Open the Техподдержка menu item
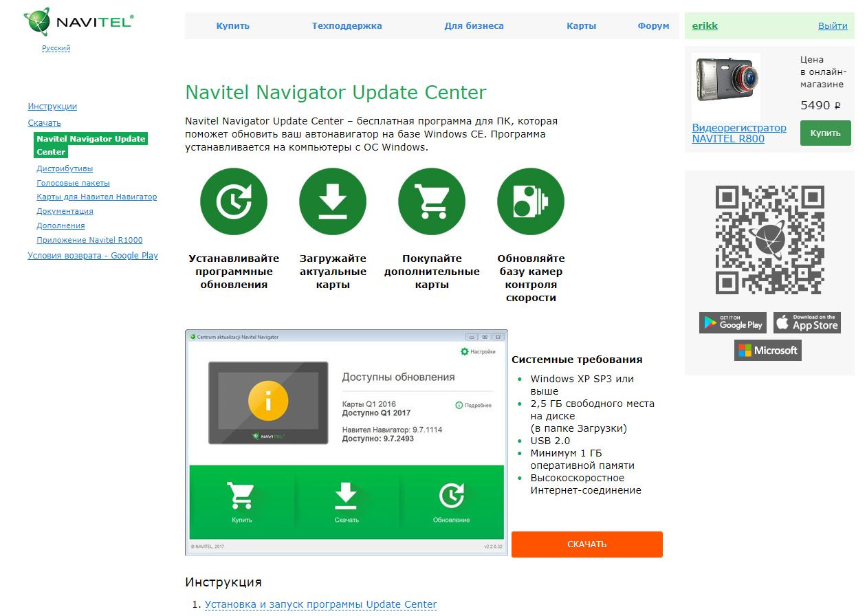This screenshot has width=867, height=616. pyautogui.click(x=347, y=25)
